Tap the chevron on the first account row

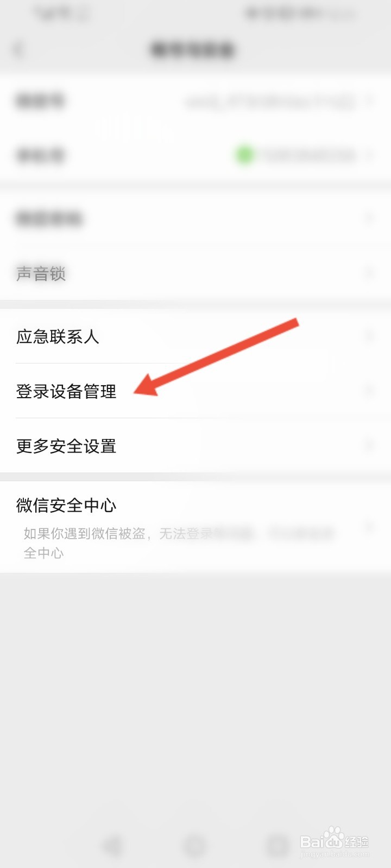(x=370, y=100)
